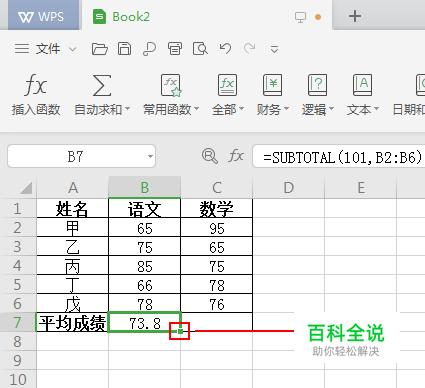This screenshot has height=388, width=425.
Task: Open print preview icon
Action: pyautogui.click(x=200, y=49)
